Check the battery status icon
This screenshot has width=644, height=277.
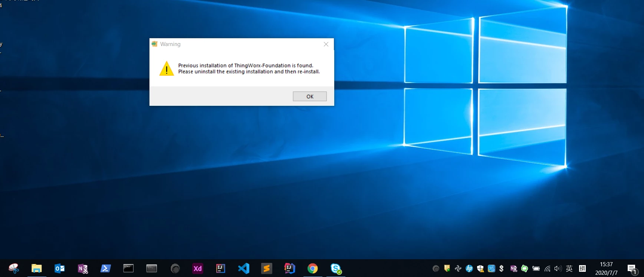[x=536, y=268]
